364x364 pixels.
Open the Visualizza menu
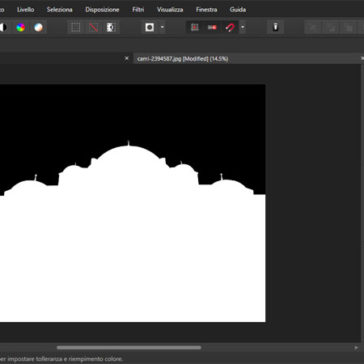(x=170, y=10)
